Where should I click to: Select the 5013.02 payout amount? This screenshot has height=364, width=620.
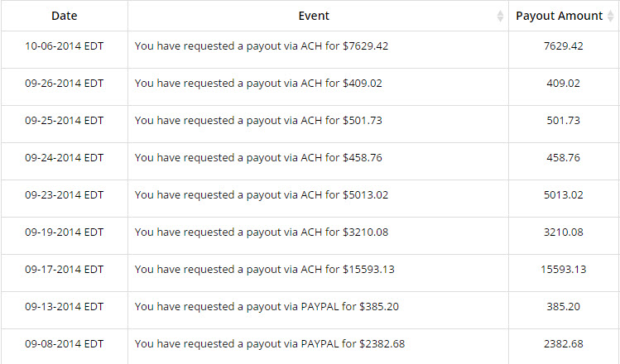pos(563,195)
